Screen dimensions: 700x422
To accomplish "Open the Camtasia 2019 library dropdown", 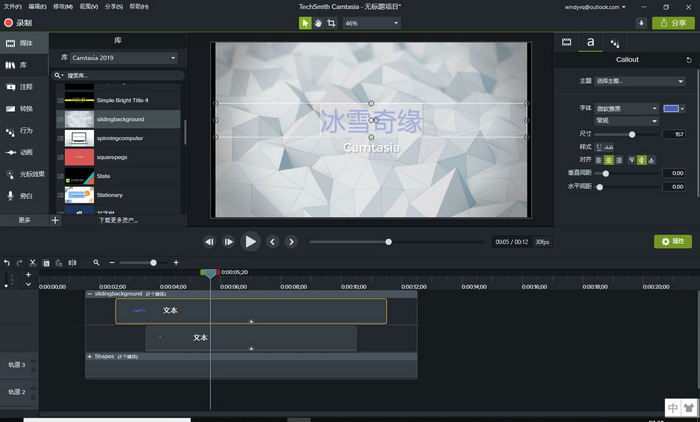I will tap(123, 58).
